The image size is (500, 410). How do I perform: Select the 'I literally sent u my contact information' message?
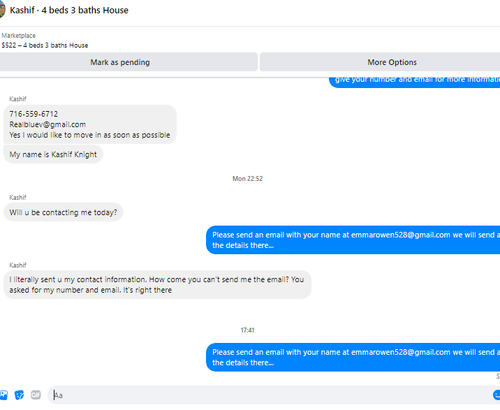(x=157, y=285)
